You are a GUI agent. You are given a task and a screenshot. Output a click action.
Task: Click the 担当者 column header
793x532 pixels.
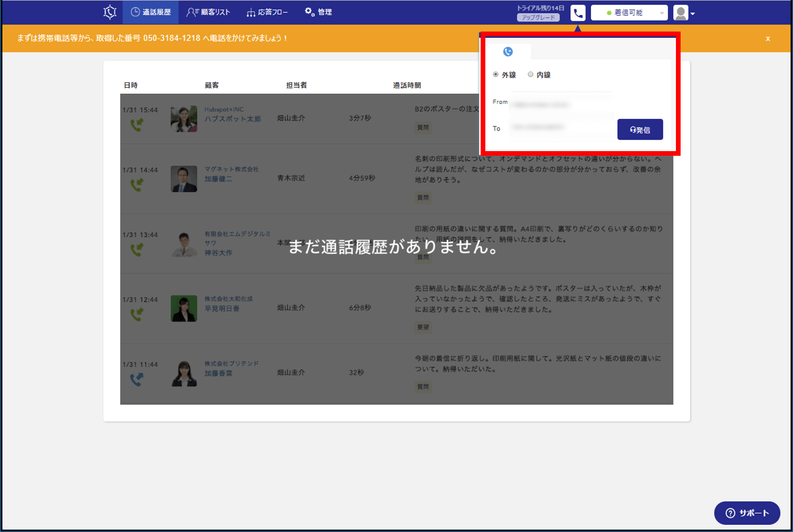point(296,85)
